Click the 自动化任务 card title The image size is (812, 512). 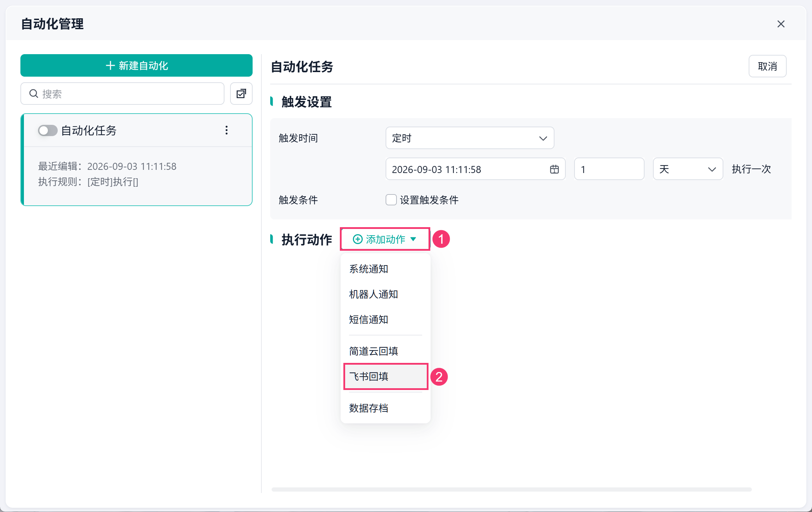pos(89,130)
